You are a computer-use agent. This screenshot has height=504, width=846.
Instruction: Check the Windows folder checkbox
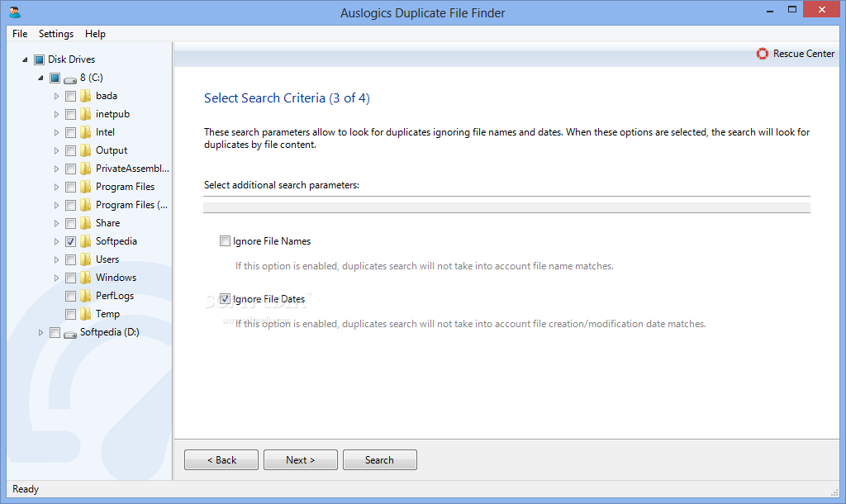[71, 278]
